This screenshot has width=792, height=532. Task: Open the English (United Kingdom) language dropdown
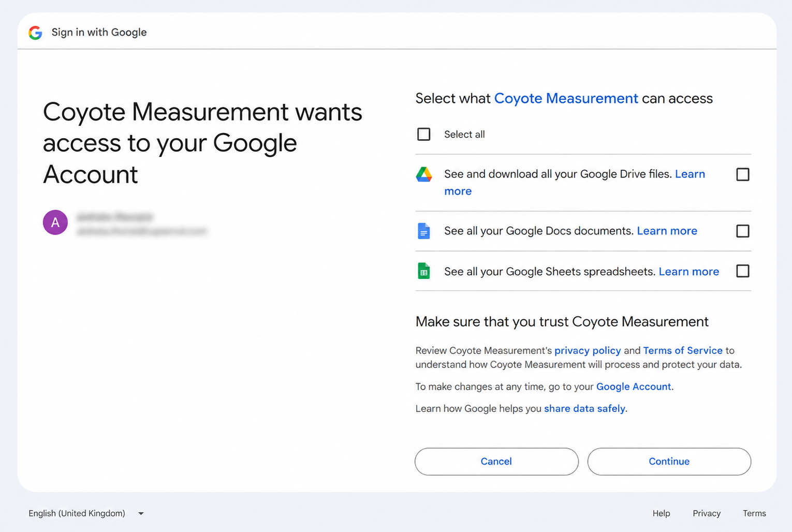pyautogui.click(x=86, y=513)
